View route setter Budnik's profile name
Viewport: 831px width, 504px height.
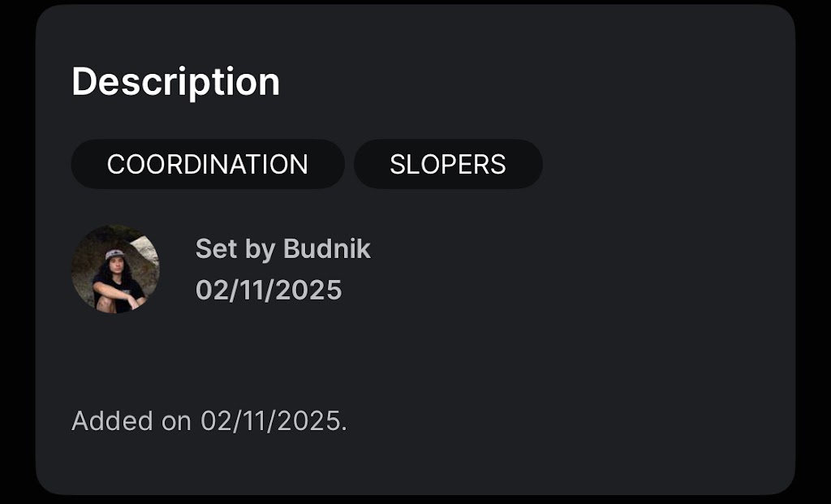pos(326,249)
